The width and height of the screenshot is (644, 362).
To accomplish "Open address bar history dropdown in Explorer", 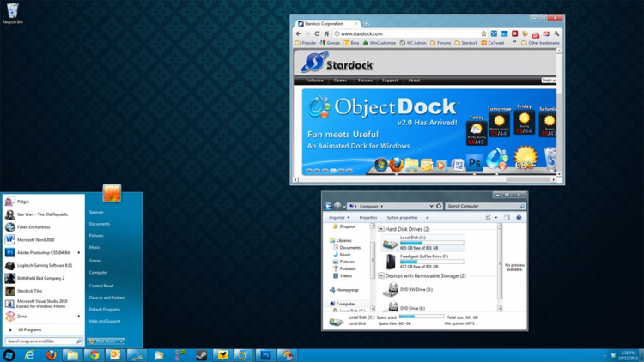I will pos(431,206).
